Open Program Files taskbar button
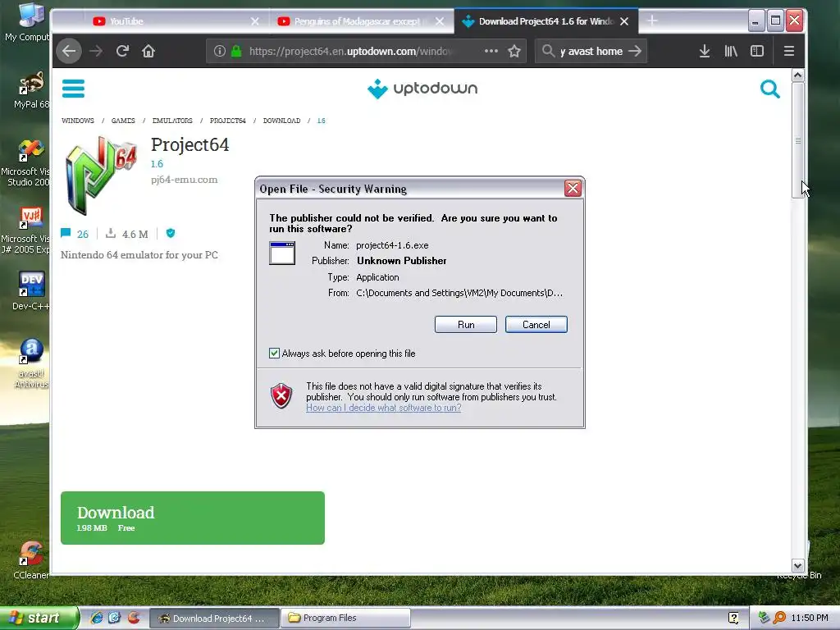Viewport: 840px width, 630px height. coord(346,618)
